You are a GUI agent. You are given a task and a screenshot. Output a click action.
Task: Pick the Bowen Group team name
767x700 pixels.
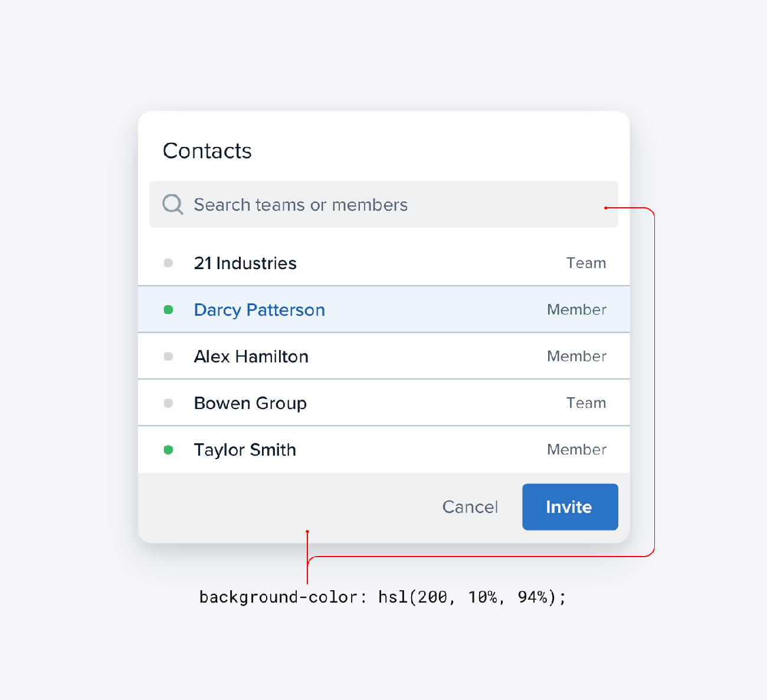click(x=250, y=403)
